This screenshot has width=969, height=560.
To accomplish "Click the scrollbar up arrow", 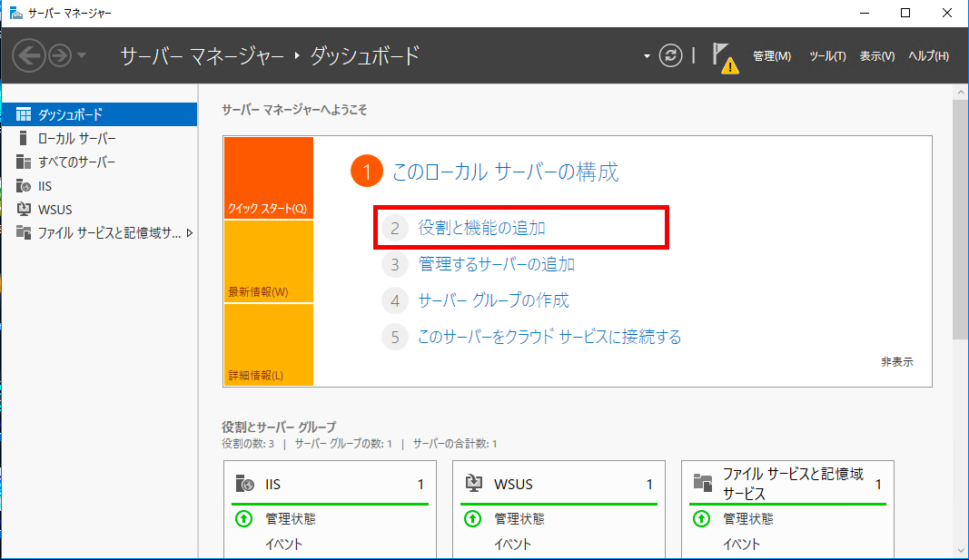I will click(960, 93).
